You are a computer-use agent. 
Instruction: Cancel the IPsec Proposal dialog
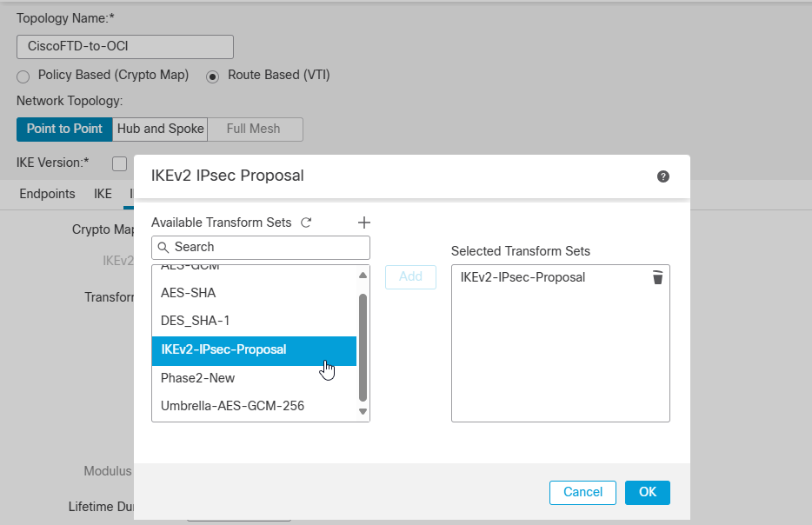[582, 492]
